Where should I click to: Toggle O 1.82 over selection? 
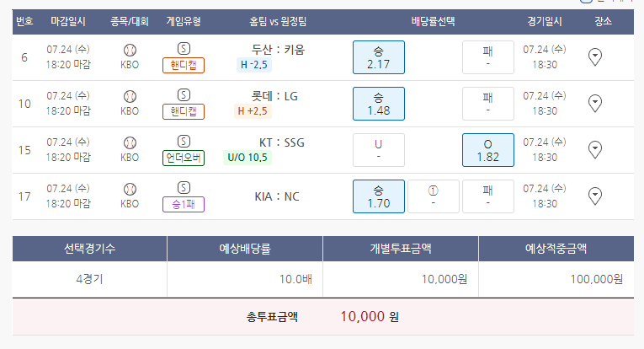tap(487, 150)
